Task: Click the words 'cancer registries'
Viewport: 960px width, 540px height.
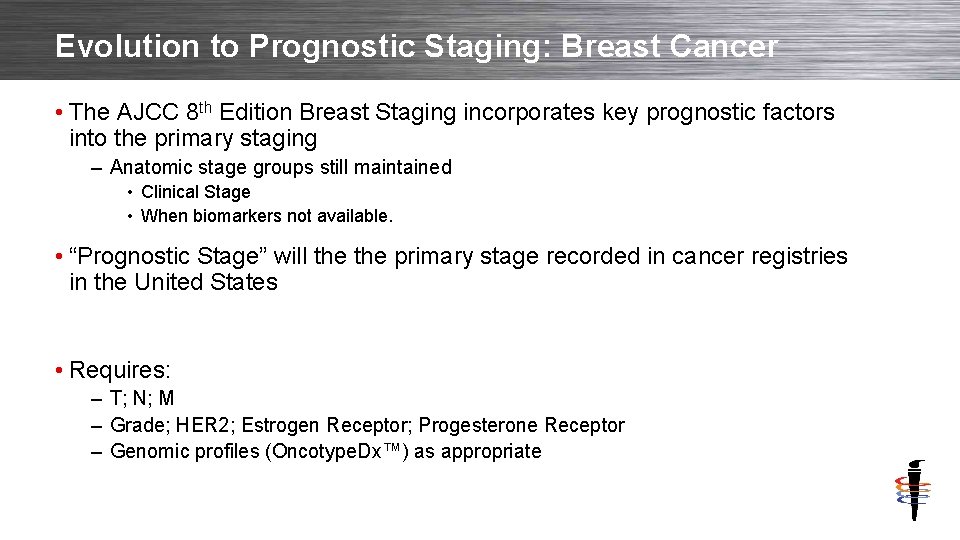Action: pos(759,257)
